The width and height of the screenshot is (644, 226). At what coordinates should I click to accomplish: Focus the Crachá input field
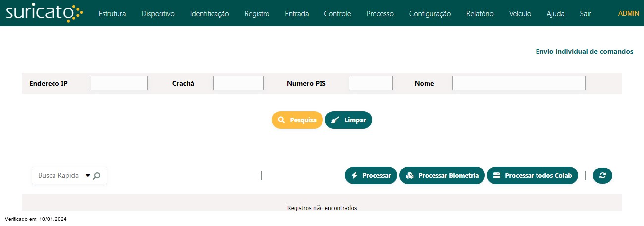tap(238, 83)
